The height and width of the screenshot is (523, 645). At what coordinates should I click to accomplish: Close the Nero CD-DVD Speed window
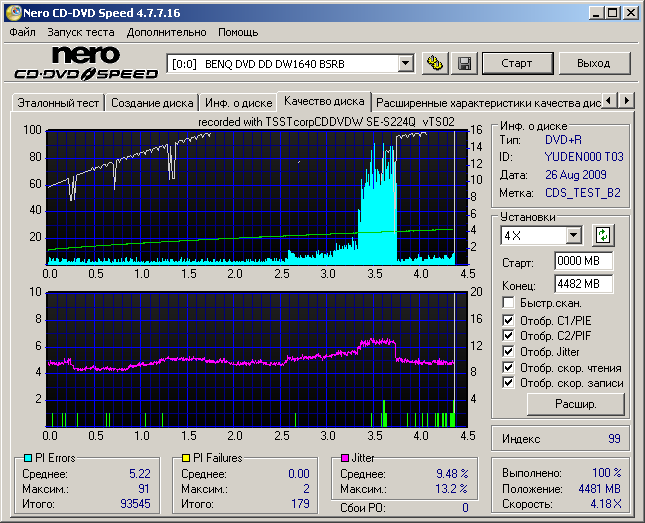click(631, 13)
